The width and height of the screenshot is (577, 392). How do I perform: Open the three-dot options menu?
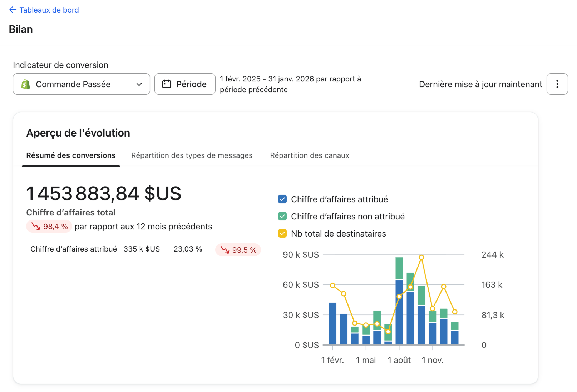557,84
